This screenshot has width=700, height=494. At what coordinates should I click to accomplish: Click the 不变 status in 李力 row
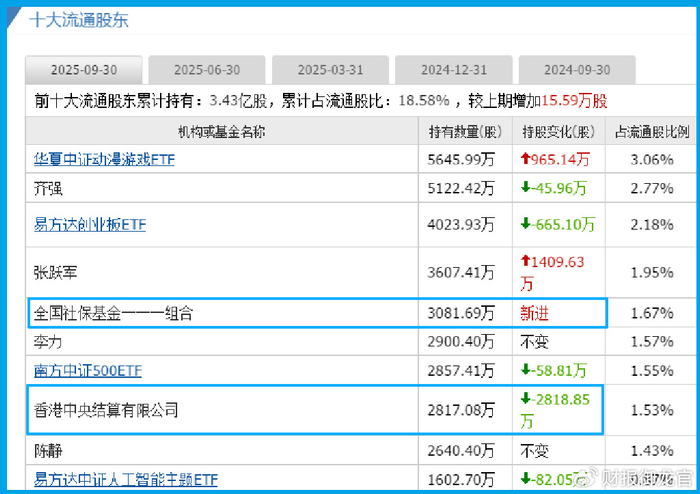pos(534,342)
